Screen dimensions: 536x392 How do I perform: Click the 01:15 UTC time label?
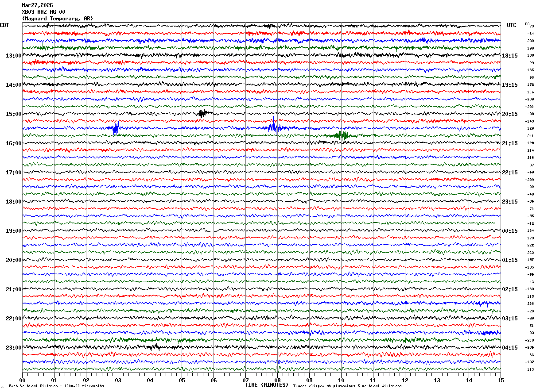coord(510,260)
